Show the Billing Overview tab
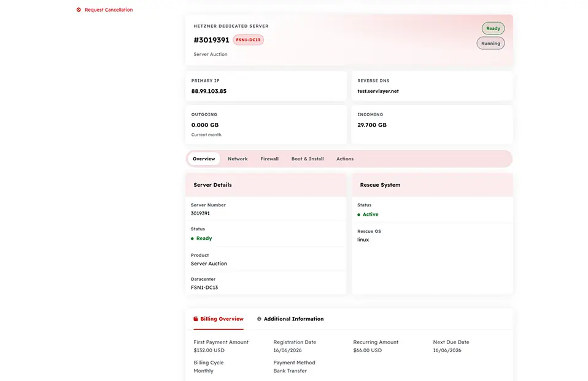This screenshot has width=588, height=381. tap(219, 319)
